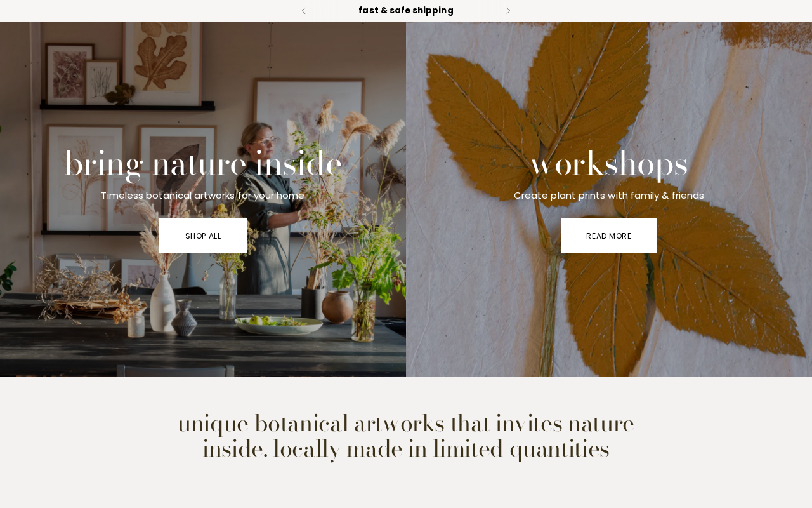812x508 pixels.
Task: Click the 'unique botanical artworks' tagline heading
Action: pos(406,437)
